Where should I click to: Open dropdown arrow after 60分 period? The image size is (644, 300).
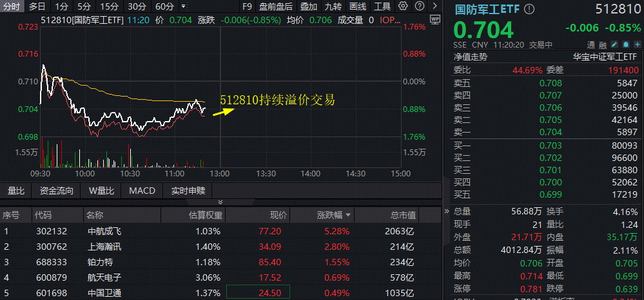click(184, 6)
